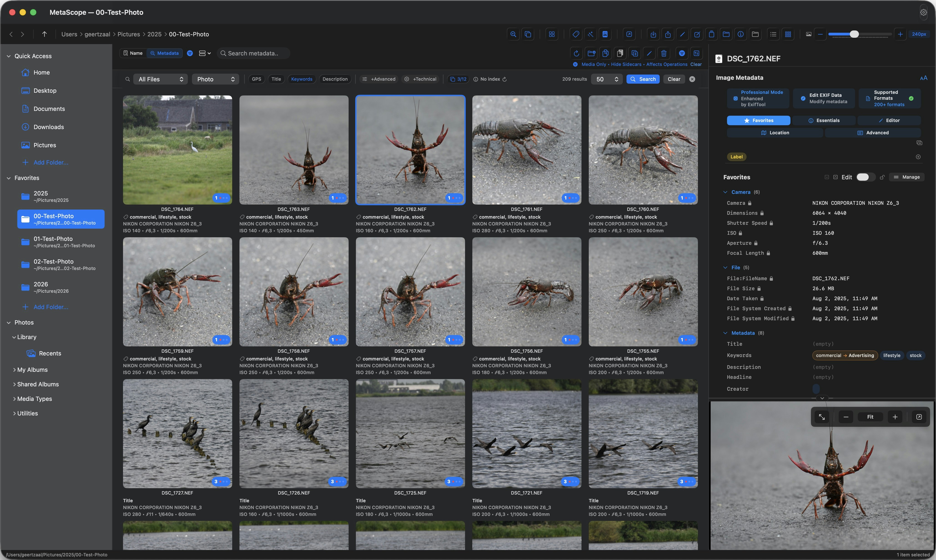Click the info circle toolbar icon

coord(741,34)
